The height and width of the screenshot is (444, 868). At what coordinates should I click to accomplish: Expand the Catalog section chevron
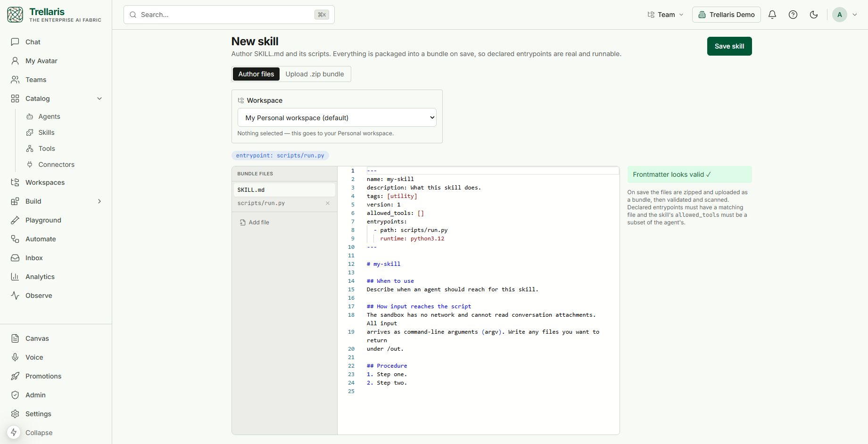pyautogui.click(x=99, y=99)
